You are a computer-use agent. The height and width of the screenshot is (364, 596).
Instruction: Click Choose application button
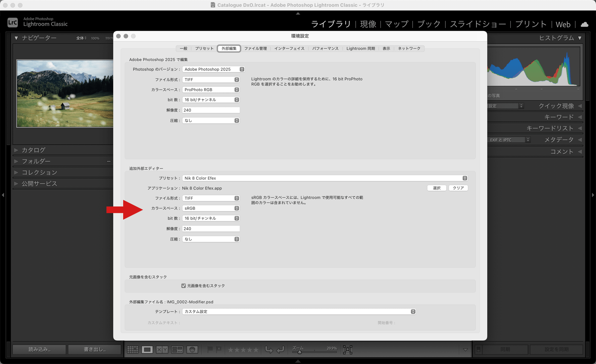[x=437, y=188]
